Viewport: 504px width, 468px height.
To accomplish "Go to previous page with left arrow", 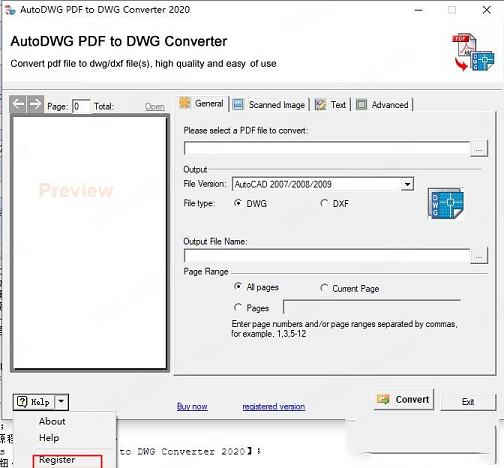I will (18, 104).
